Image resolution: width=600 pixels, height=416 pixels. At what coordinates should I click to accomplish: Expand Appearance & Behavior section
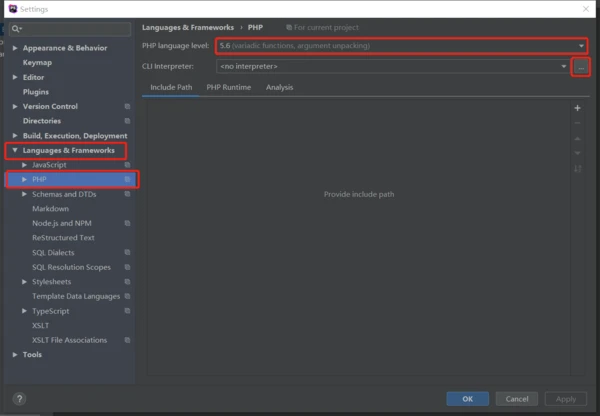pos(15,48)
